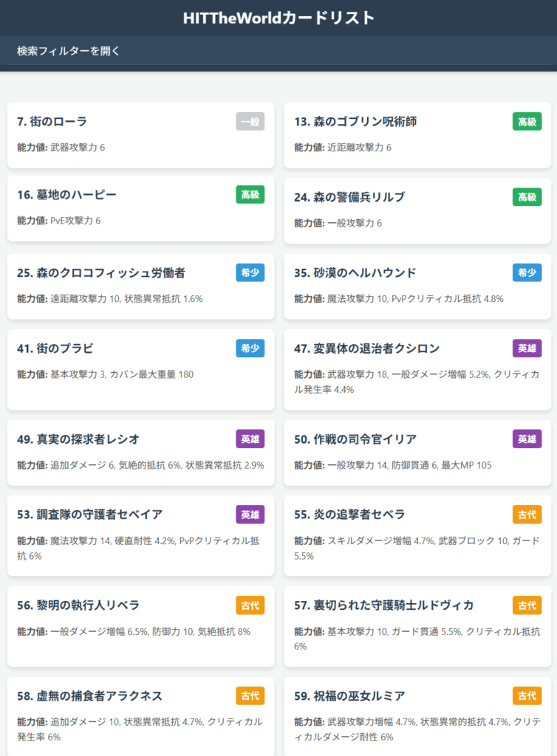Screen dimensions: 557x756
Task: Select card 24. 森の警備兵リルブ
Action: point(349,197)
